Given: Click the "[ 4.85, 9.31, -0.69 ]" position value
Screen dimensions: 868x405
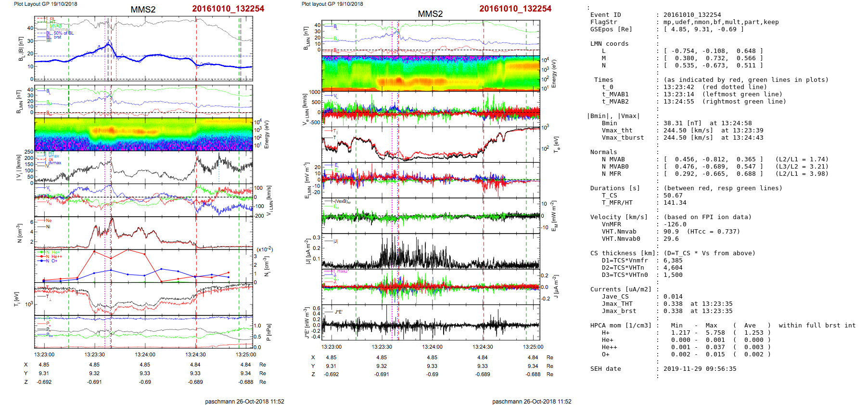Looking at the screenshot, I should coord(703,29).
